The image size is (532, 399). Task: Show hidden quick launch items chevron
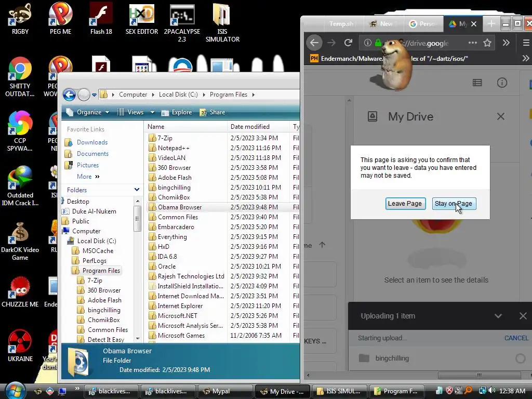77,389
